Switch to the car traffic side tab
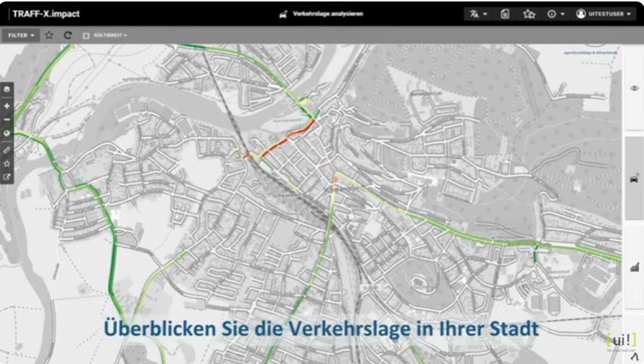Viewport: 644px width, 364px height. click(x=634, y=178)
